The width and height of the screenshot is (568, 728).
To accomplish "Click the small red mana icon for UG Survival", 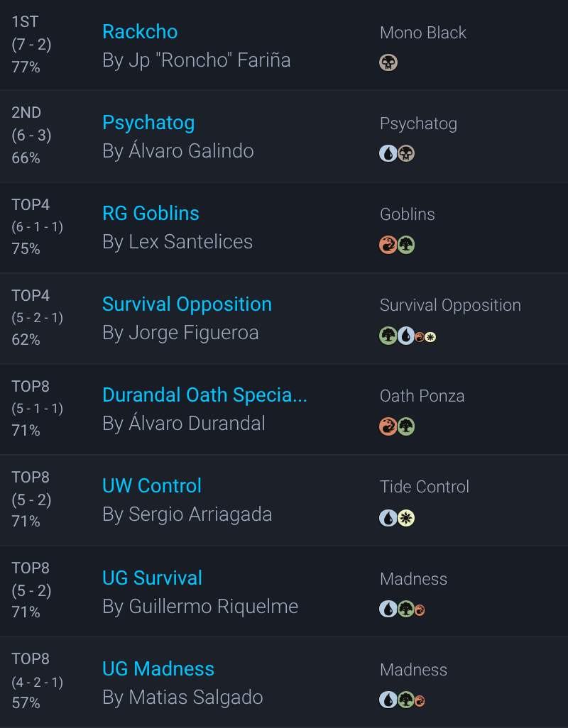I will tap(420, 610).
